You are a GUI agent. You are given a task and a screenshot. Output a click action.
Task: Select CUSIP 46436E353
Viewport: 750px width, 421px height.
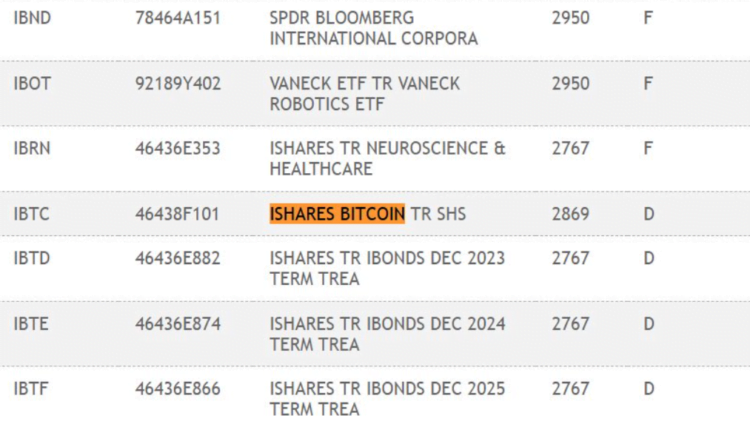(177, 149)
